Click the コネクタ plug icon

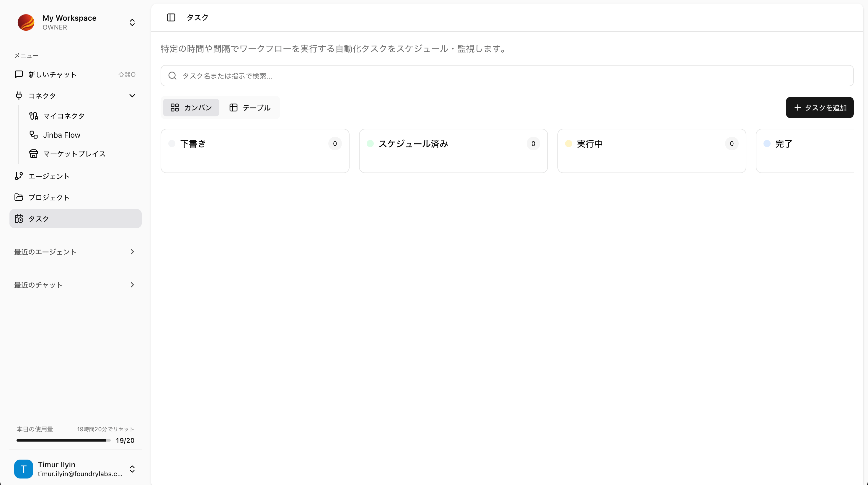19,96
